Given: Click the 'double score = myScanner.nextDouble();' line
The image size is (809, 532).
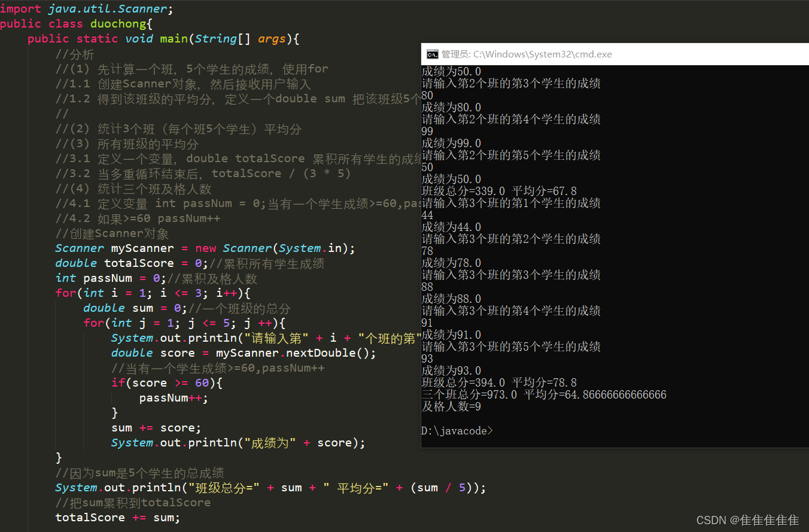Looking at the screenshot, I should [244, 353].
